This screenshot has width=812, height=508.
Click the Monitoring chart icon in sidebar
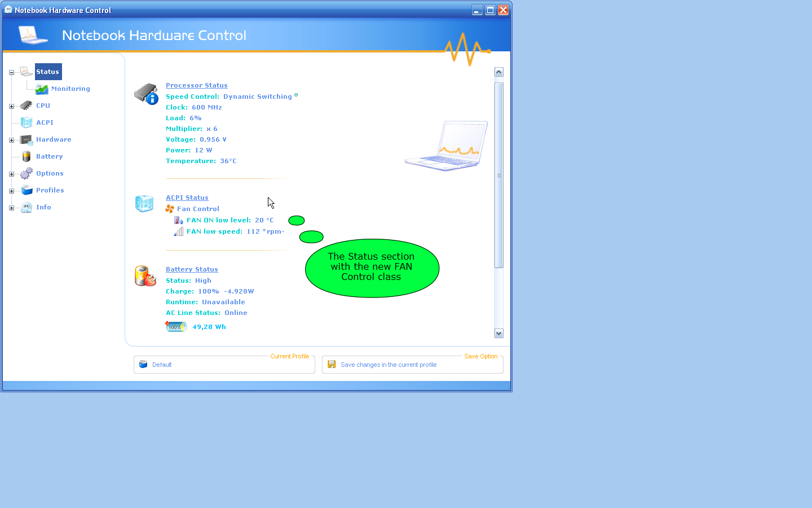click(x=42, y=89)
